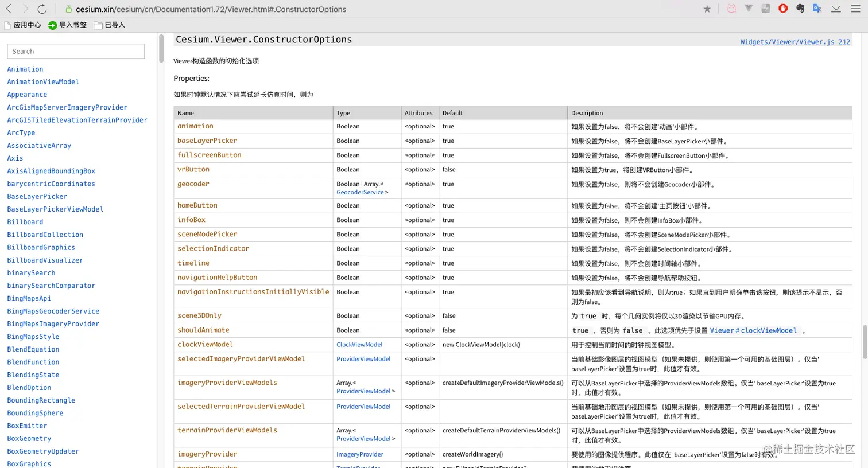Image resolution: width=868 pixels, height=468 pixels.
Task: Open the 应用中心 bookmark
Action: click(23, 25)
